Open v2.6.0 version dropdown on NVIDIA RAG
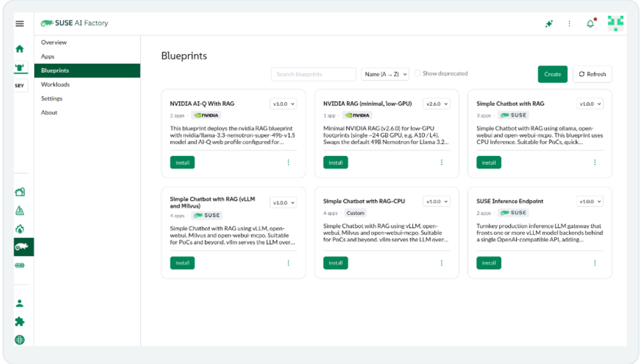The image size is (643, 364). pos(437,103)
